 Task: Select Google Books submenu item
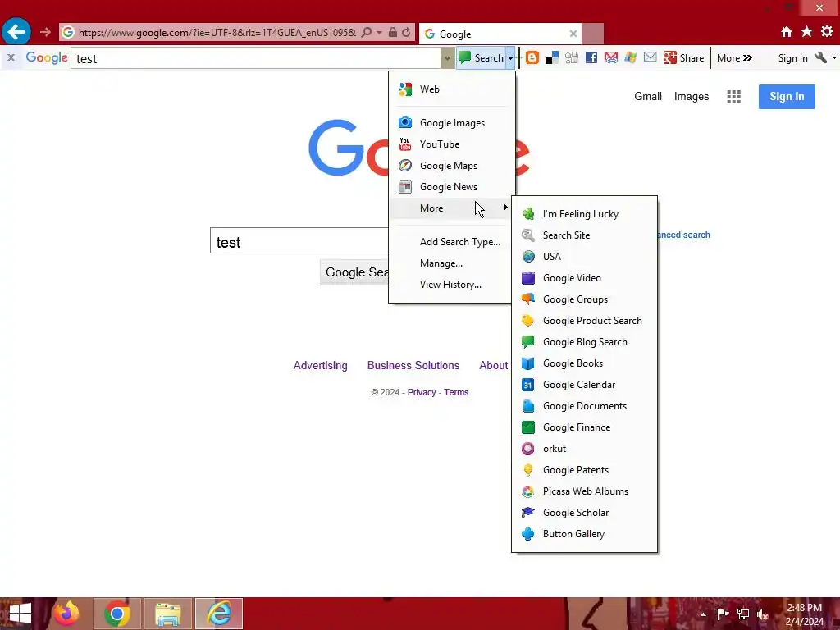(584, 363)
